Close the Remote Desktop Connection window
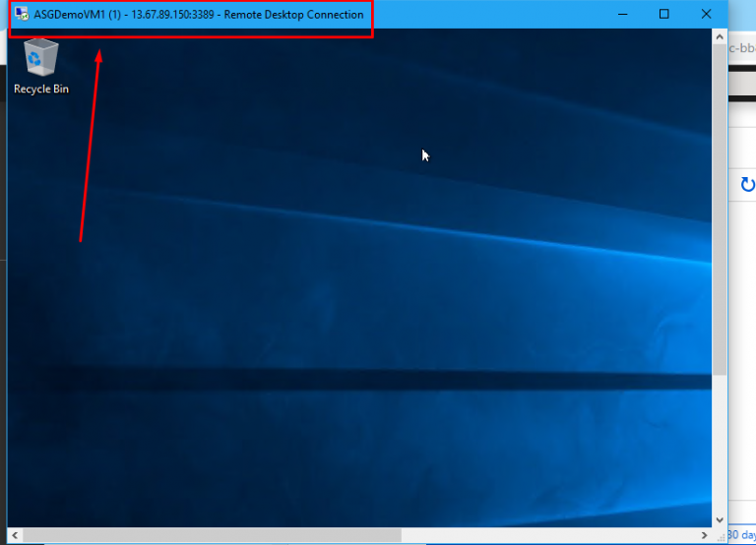Image resolution: width=756 pixels, height=545 pixels. pyautogui.click(x=706, y=14)
